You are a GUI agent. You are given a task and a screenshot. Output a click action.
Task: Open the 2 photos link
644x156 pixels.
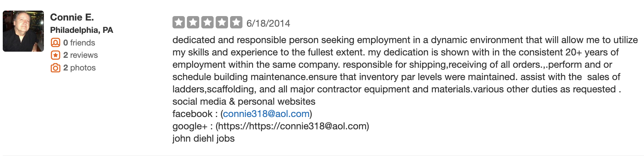(x=80, y=68)
